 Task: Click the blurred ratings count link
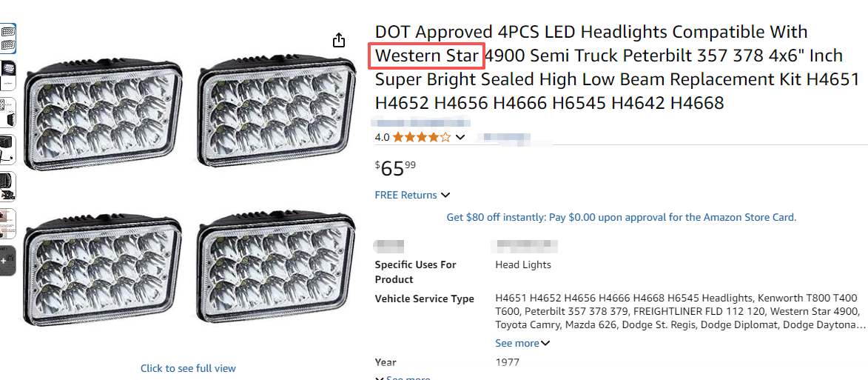pyautogui.click(x=505, y=137)
